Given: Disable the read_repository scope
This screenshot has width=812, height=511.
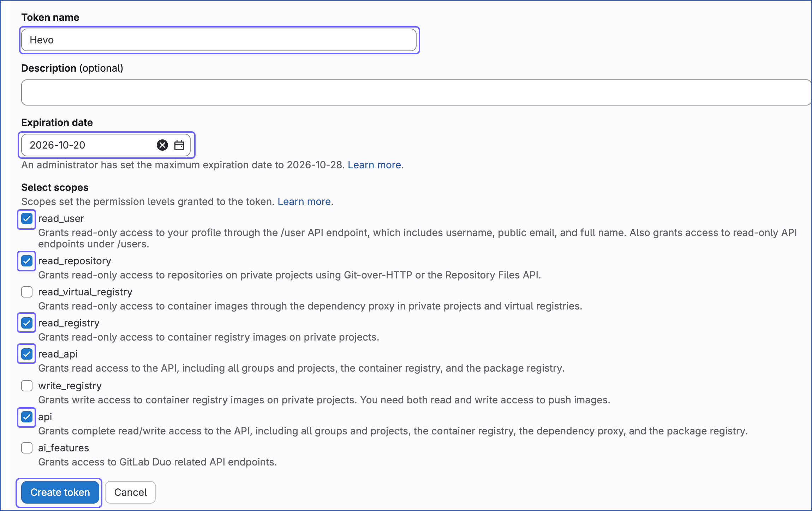Looking at the screenshot, I should [26, 261].
